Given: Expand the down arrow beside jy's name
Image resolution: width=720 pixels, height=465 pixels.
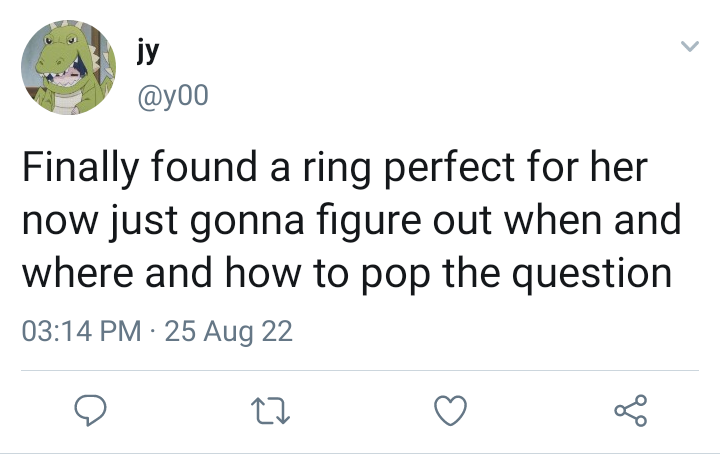Looking at the screenshot, I should coord(689,46).
